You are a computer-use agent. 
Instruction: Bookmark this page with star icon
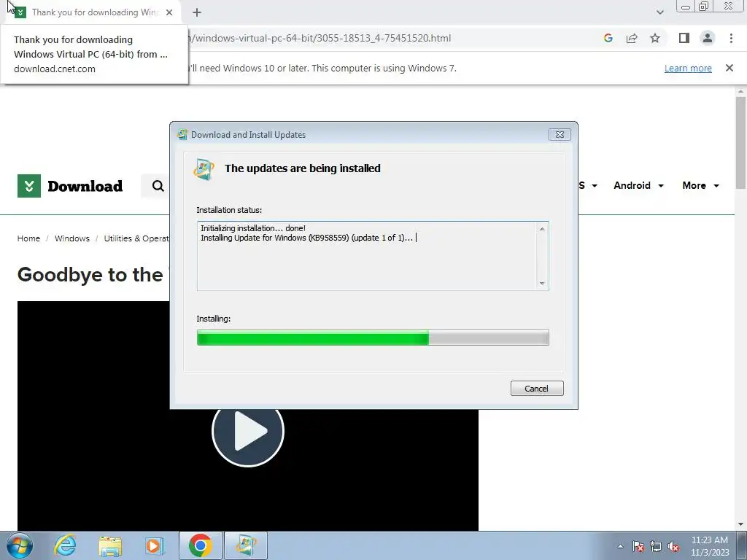coord(655,38)
